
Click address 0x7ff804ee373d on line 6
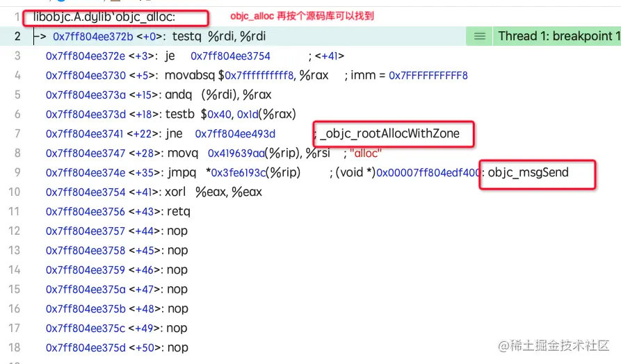(86, 115)
